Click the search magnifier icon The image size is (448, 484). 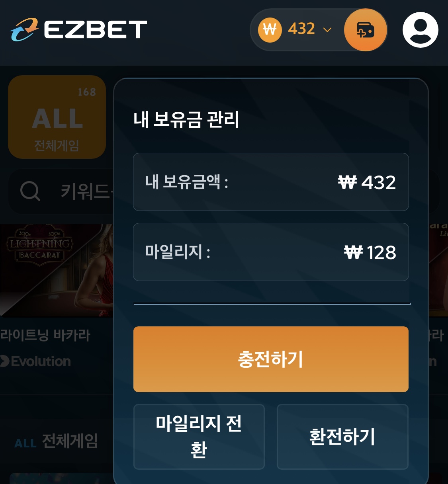30,191
